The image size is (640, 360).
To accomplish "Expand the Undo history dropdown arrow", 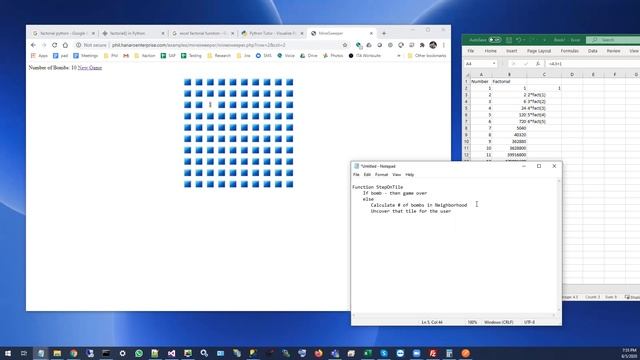I will tap(524, 40).
